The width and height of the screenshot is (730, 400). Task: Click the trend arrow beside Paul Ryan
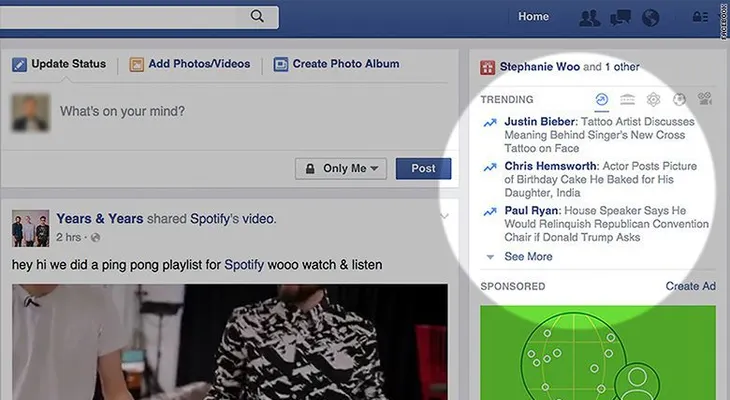(x=490, y=212)
